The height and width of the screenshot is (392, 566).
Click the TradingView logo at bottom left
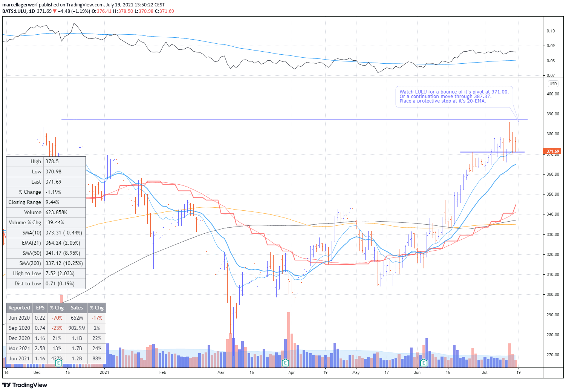pyautogui.click(x=25, y=385)
